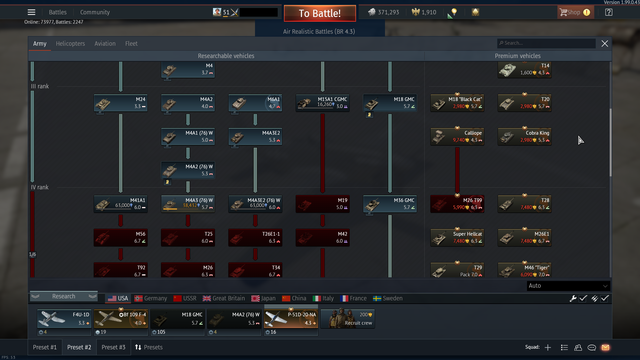Select Japan nation flag tab

point(263,298)
